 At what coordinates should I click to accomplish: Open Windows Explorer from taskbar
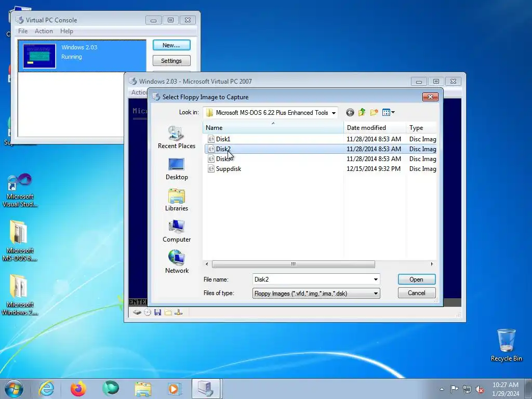[x=143, y=389]
